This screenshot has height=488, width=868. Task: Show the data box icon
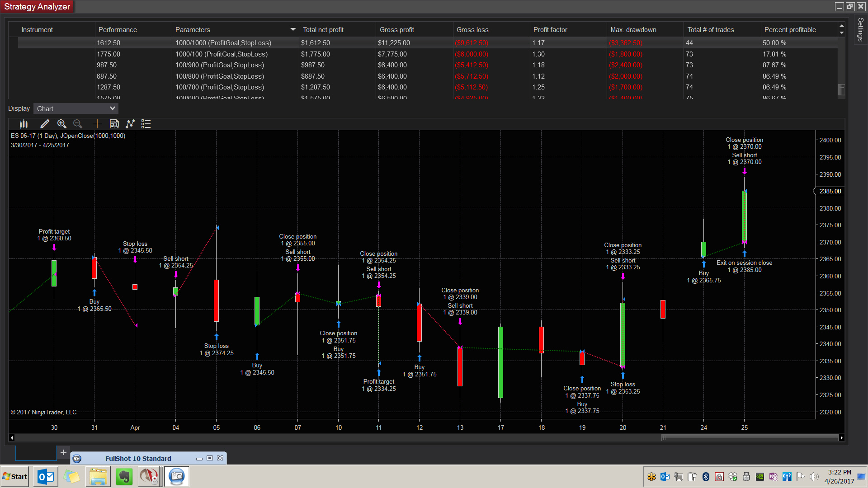[x=114, y=124]
